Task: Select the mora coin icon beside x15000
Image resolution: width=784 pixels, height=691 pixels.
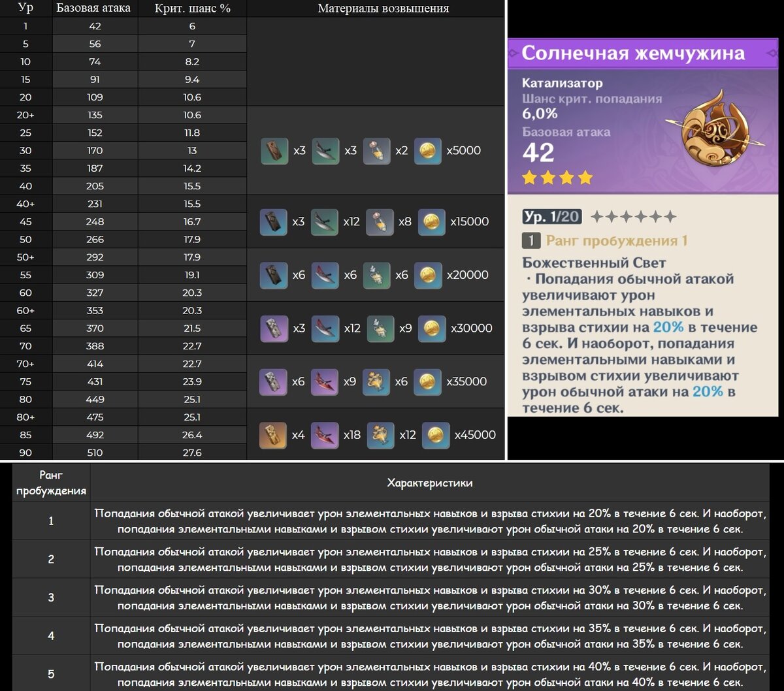Action: pyautogui.click(x=431, y=222)
